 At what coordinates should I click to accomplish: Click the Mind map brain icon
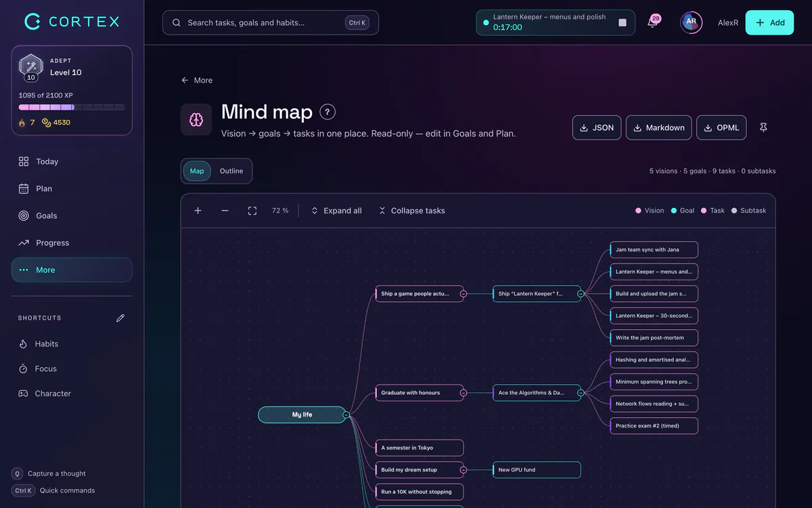[x=196, y=120]
